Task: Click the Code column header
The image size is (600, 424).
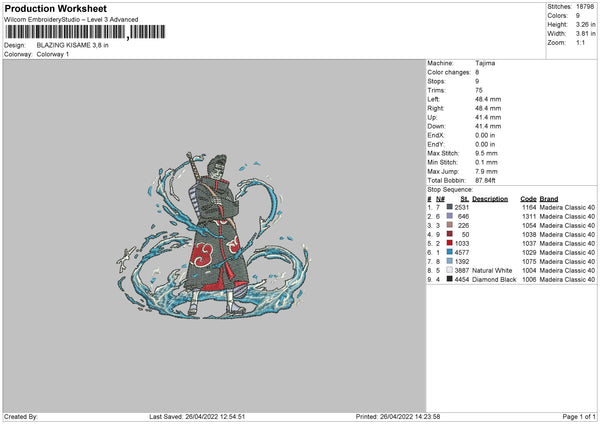Action: click(528, 199)
